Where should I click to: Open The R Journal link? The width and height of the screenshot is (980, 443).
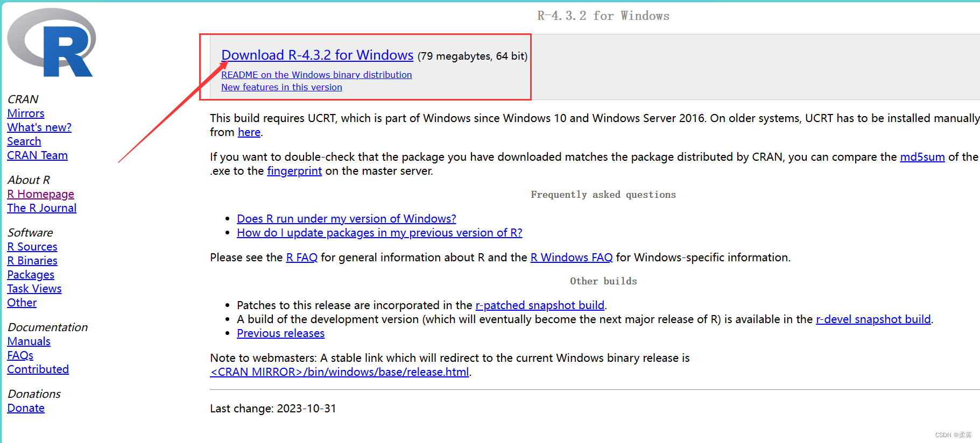pos(41,208)
